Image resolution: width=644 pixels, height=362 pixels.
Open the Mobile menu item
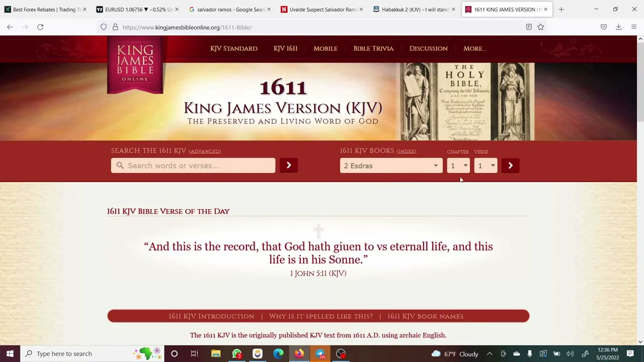[326, 48]
